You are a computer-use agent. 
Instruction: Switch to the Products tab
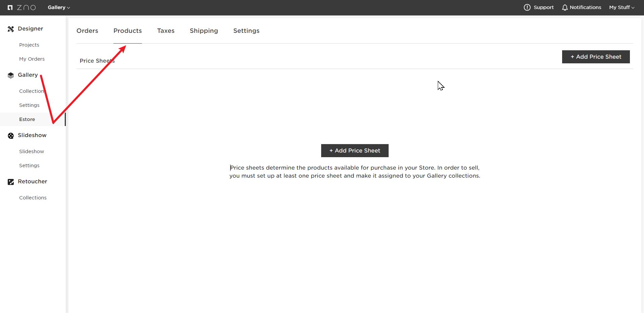click(128, 31)
